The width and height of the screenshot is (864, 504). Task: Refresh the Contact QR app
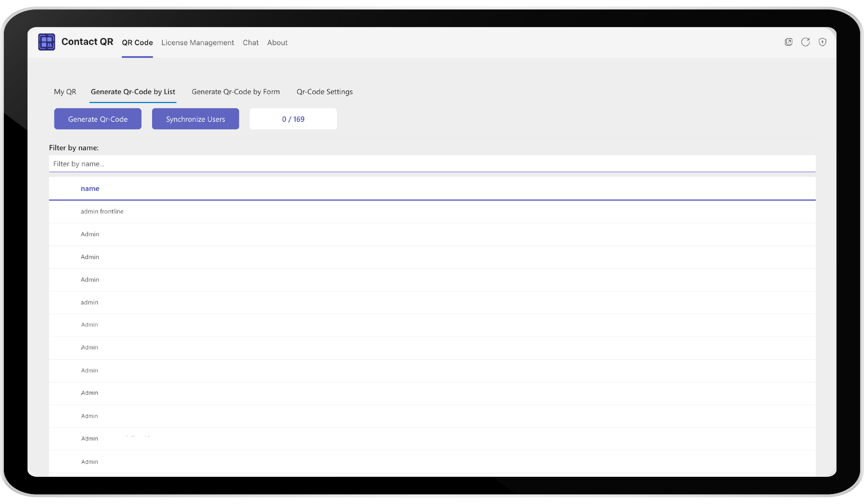tap(805, 42)
